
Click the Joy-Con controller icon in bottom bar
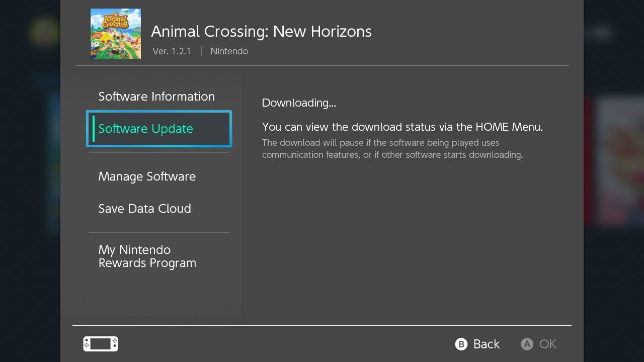click(x=100, y=344)
